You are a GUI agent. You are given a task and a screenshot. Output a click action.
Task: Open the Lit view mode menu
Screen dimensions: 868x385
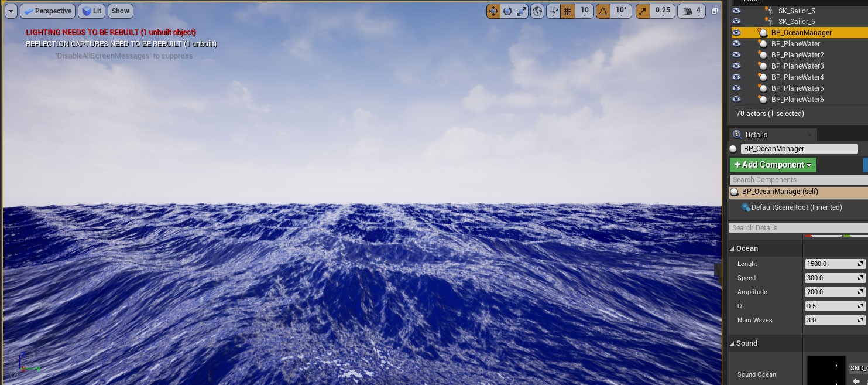pos(91,11)
